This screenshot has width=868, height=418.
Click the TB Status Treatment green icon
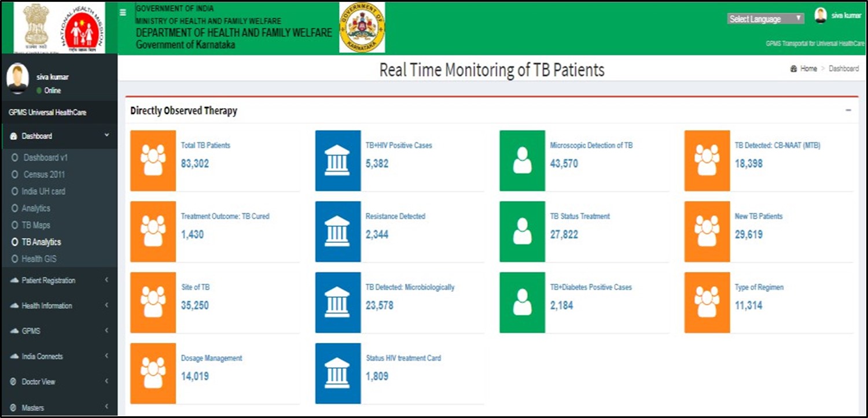[x=523, y=231]
